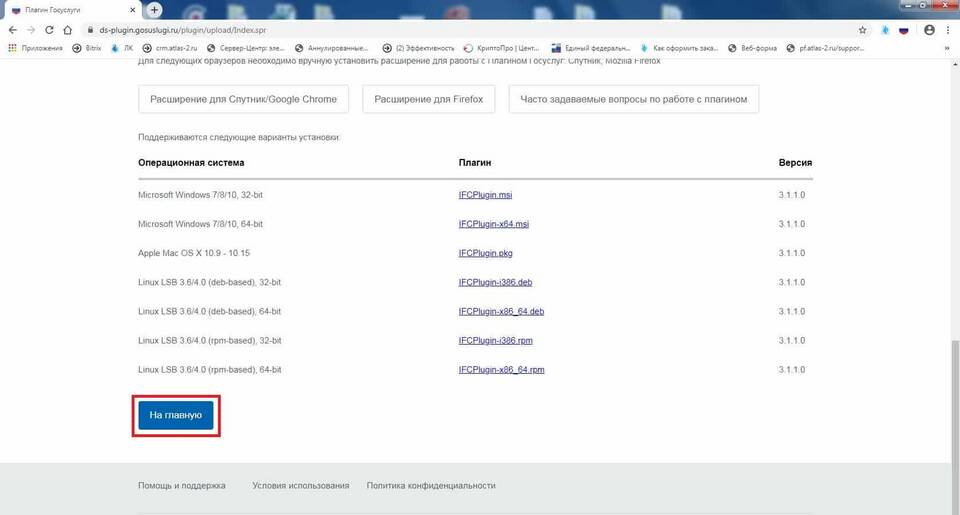
Task: Open the Аннулированные bookmark
Action: (331, 48)
